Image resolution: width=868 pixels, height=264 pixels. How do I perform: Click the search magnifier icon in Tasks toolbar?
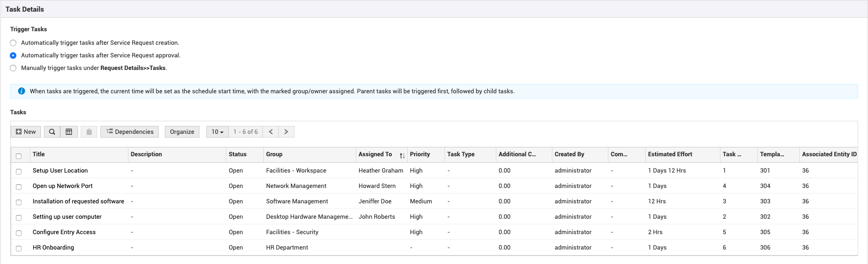[x=52, y=132]
